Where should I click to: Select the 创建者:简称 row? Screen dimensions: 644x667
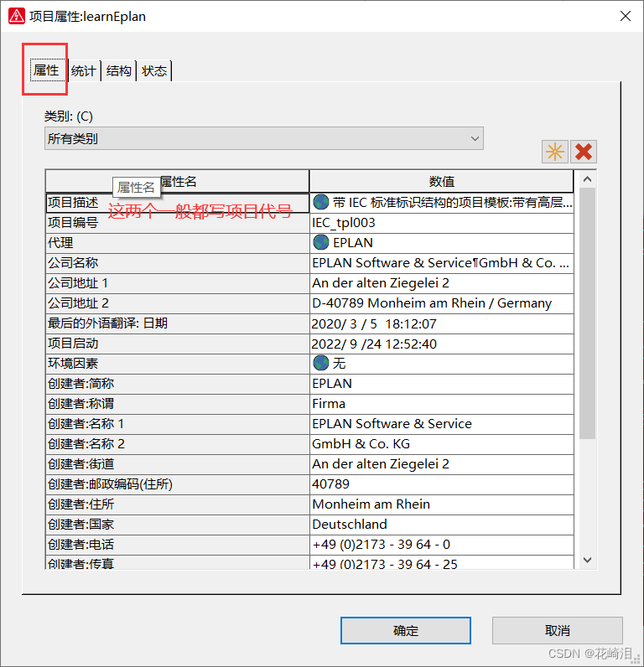[x=177, y=383]
